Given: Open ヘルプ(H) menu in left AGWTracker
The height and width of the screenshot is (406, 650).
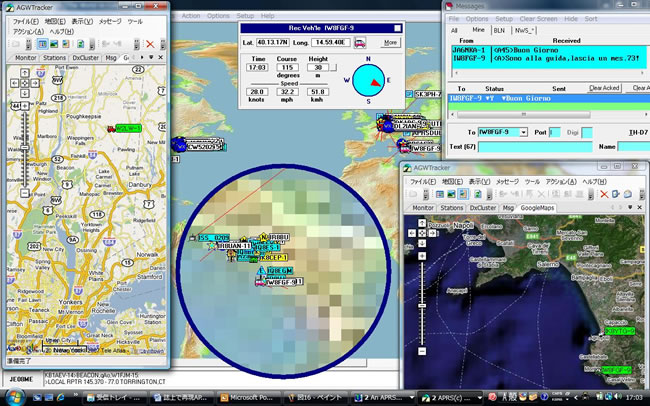Looking at the screenshot, I should (x=62, y=32).
